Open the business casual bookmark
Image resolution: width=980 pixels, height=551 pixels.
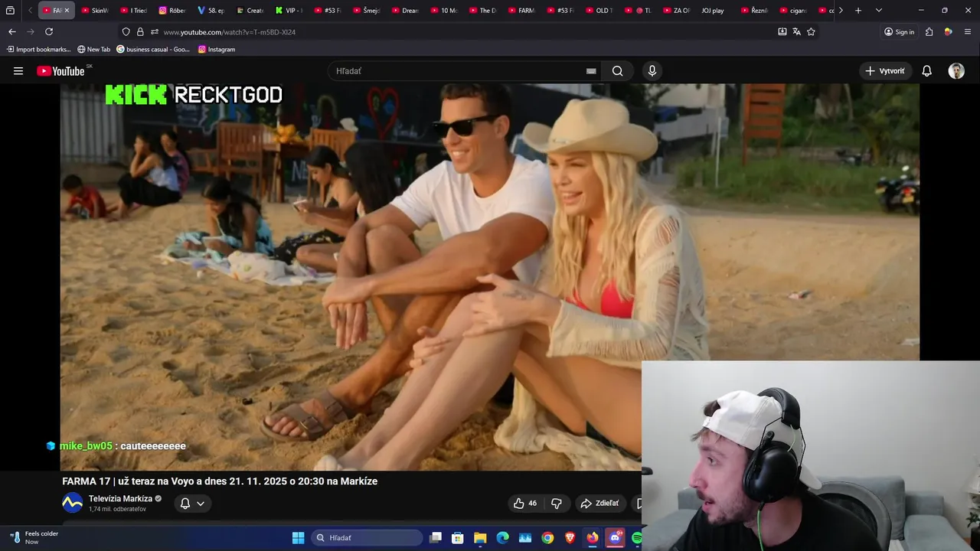tap(153, 49)
